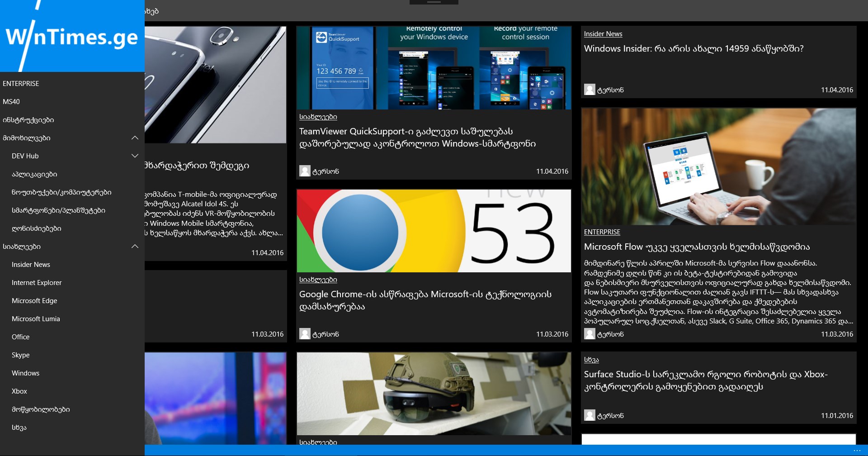Open Internet Explorer sidebar category
Viewport: 868px width, 456px height.
point(37,283)
